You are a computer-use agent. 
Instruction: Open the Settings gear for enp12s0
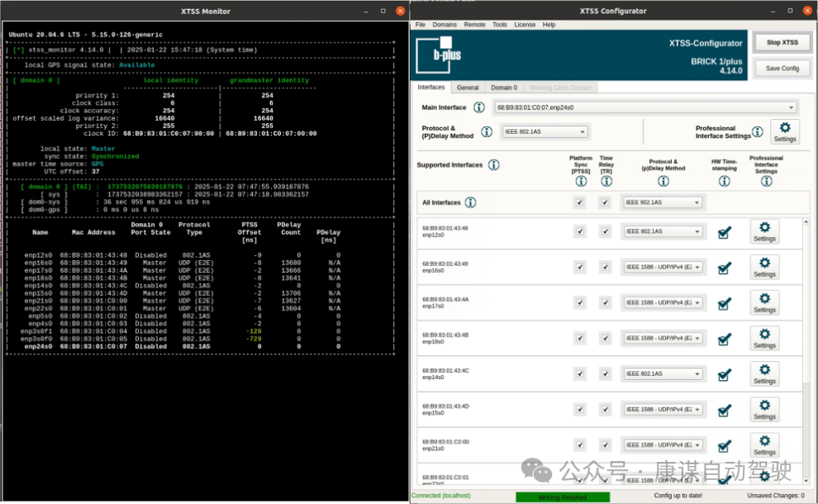(764, 231)
